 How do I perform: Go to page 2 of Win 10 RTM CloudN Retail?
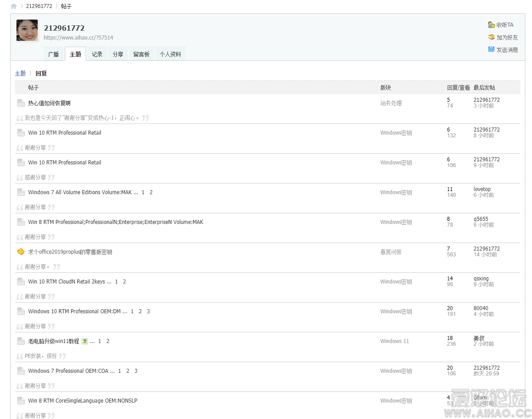pyautogui.click(x=124, y=282)
